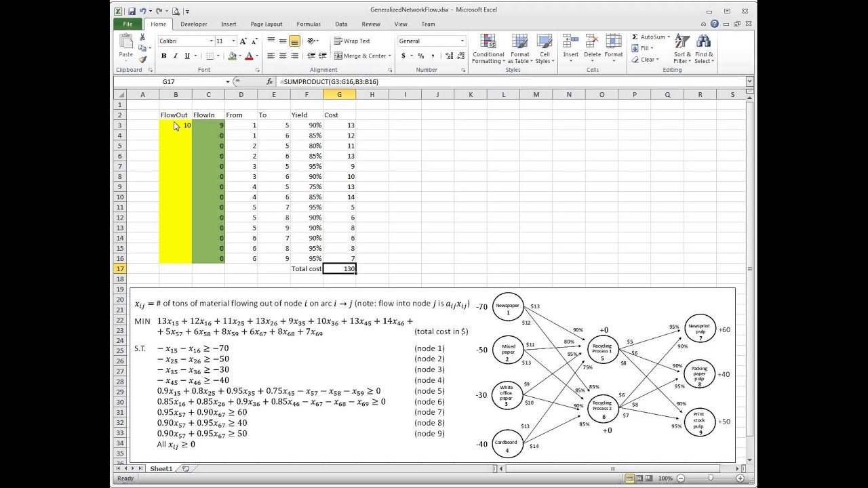Select the Sheet1 worksheet tab
The image size is (868, 488).
[x=161, y=468]
